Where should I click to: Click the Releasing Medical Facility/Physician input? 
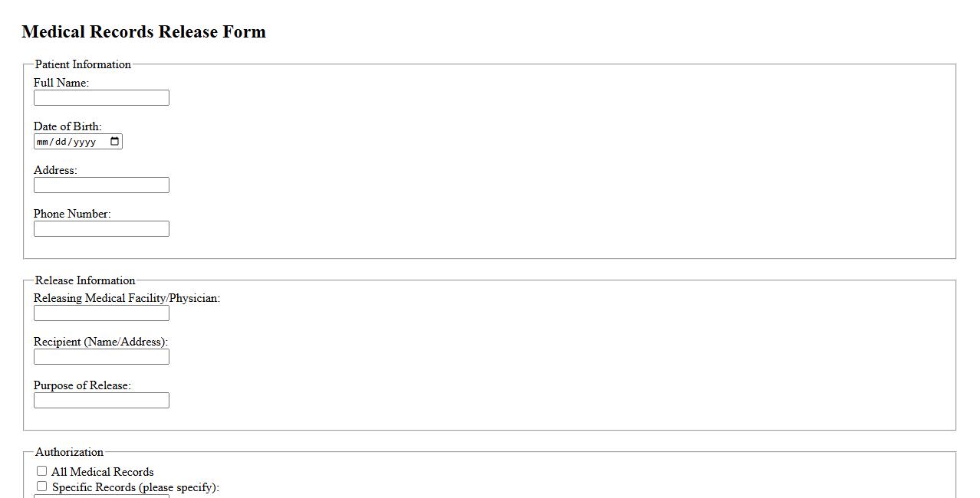[x=101, y=313]
